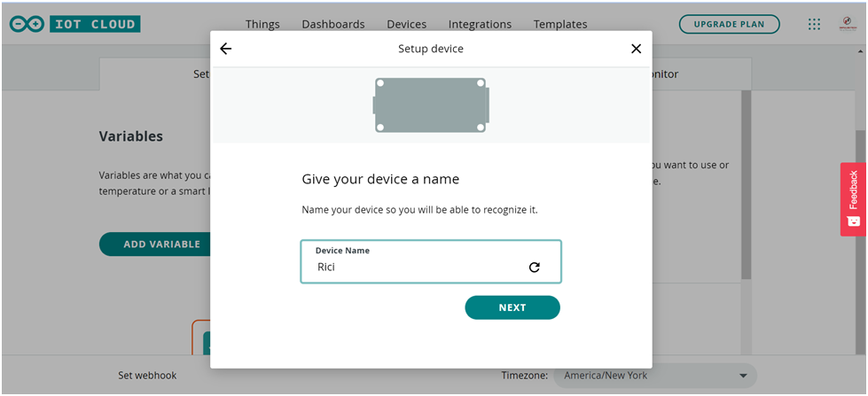Click the Device Name input field
868x396 pixels.
pos(431,261)
